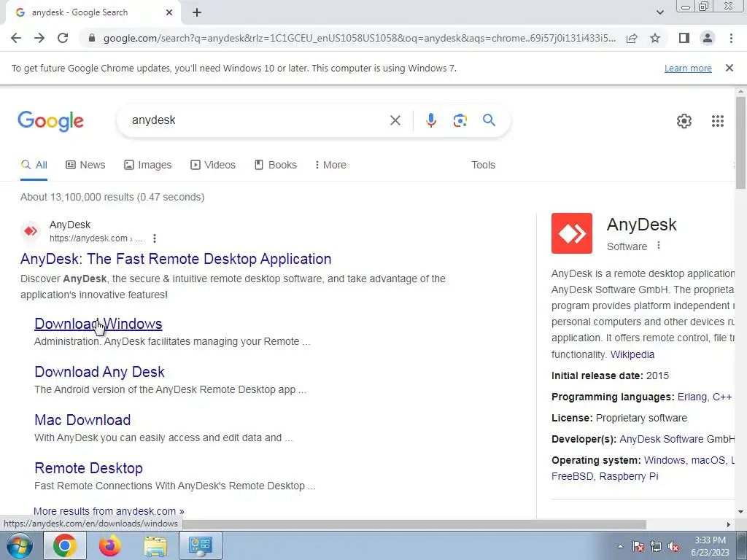Click the horizontal scrollbar right arrow

tap(728, 524)
